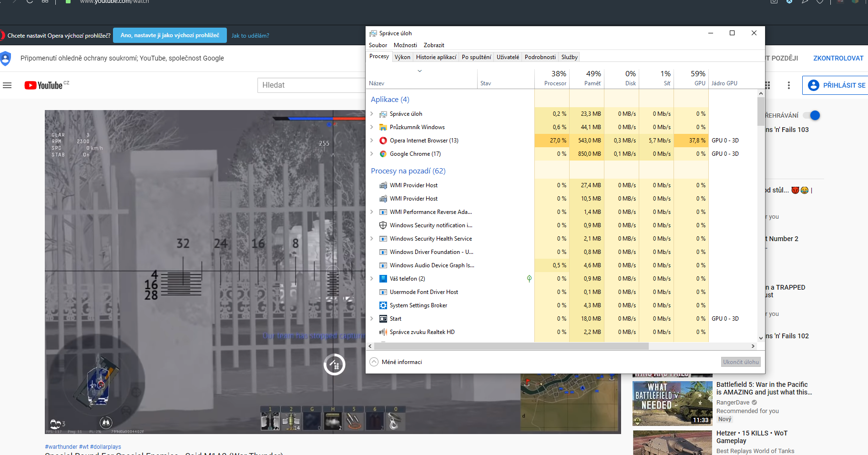Expand the Správce úloh process group
The image size is (868, 455).
372,114
